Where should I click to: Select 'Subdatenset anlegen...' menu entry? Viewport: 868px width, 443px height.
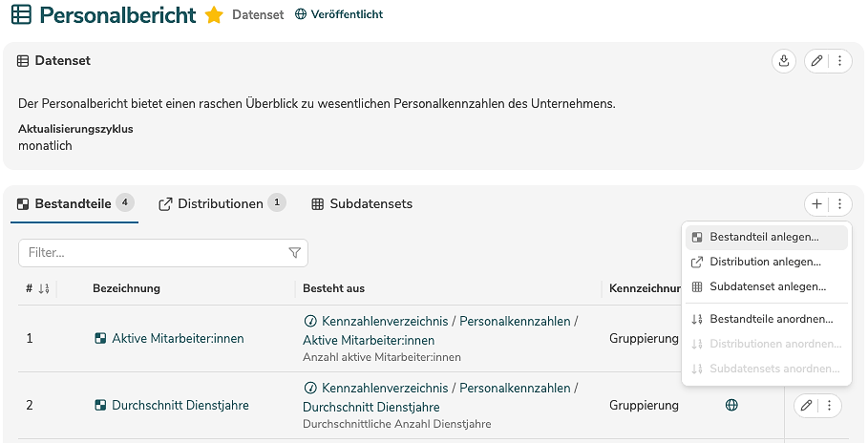pyautogui.click(x=768, y=286)
